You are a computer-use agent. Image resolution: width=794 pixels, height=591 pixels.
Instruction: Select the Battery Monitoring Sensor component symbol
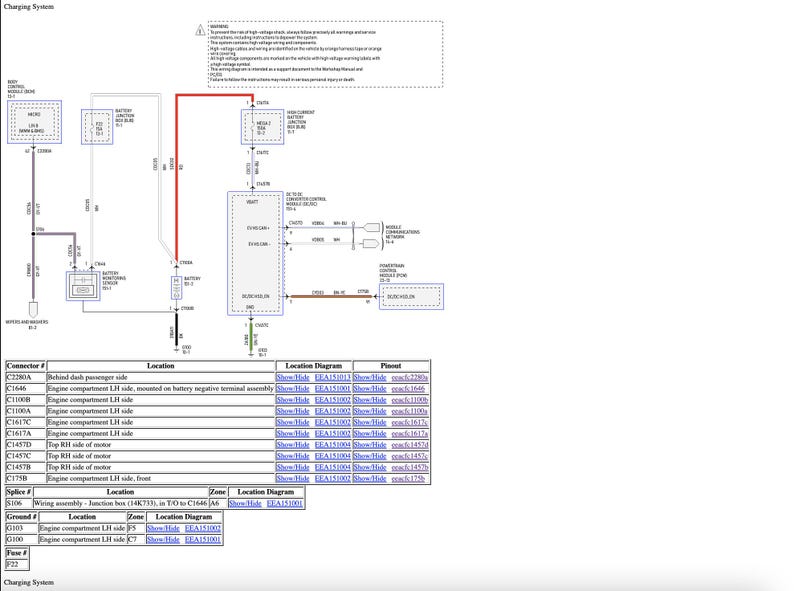(x=80, y=287)
